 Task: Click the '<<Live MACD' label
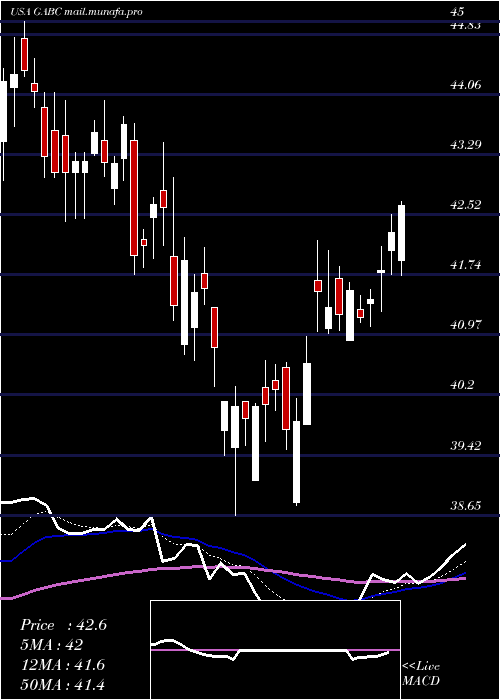(421, 674)
